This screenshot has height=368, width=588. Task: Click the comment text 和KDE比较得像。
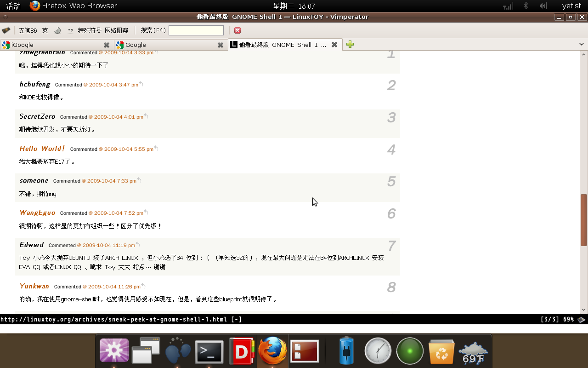42,97
